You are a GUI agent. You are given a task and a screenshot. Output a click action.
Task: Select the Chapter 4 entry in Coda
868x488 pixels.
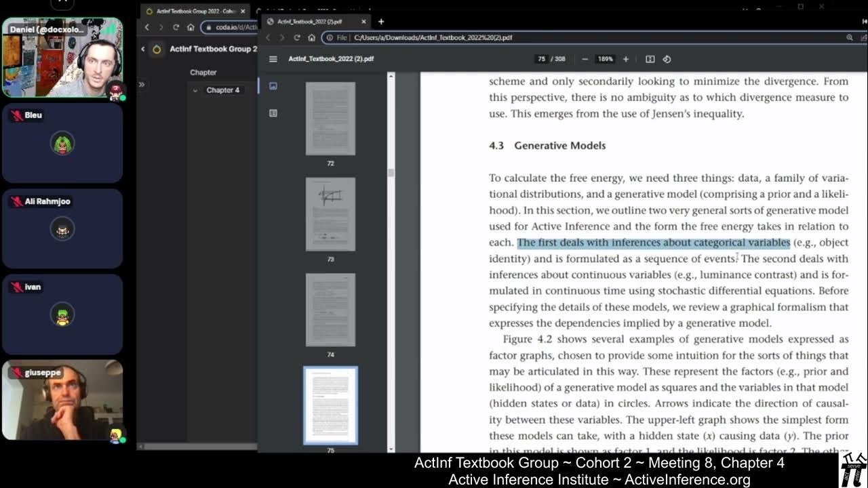(x=223, y=90)
